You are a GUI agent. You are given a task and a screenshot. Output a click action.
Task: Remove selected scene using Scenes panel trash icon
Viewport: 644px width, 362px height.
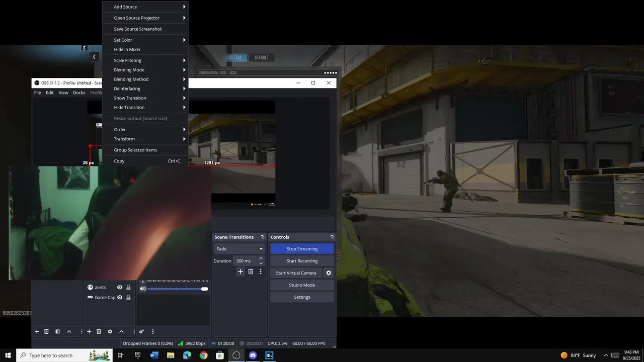pos(46,331)
